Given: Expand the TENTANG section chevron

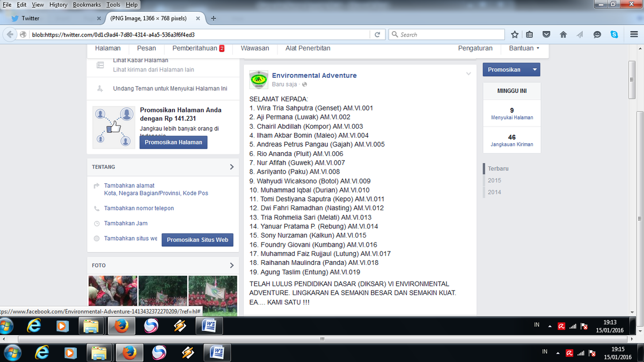Looking at the screenshot, I should click(x=231, y=167).
